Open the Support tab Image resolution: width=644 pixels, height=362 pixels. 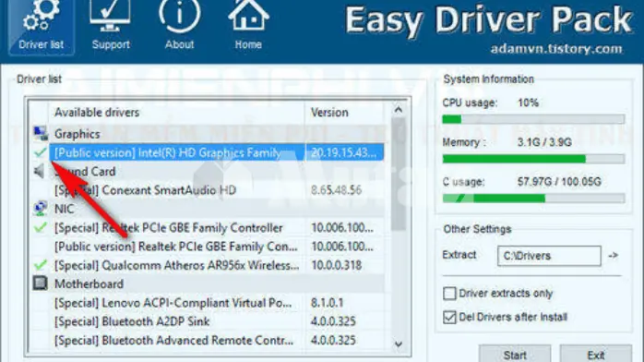(x=111, y=26)
